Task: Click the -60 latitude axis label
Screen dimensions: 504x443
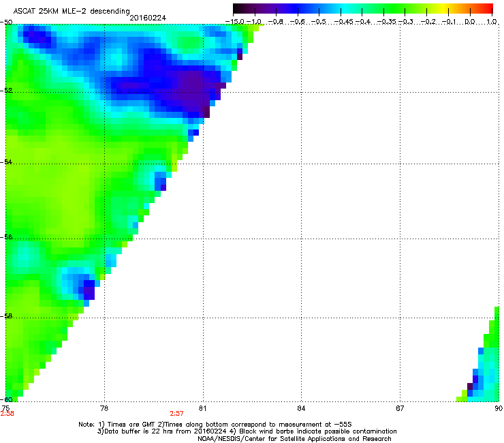Action: click(6, 399)
